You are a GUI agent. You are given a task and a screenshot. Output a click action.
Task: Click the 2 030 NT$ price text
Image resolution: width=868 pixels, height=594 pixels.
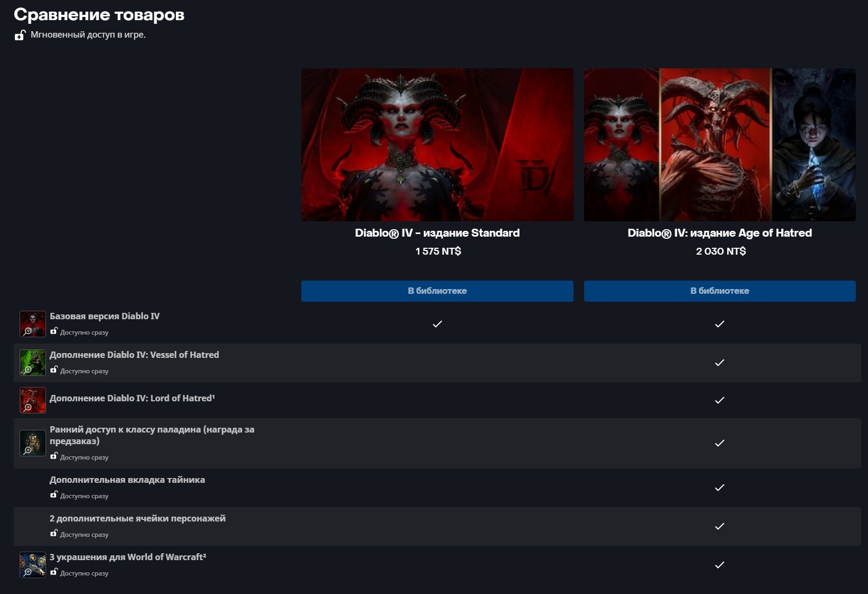pyautogui.click(x=720, y=251)
